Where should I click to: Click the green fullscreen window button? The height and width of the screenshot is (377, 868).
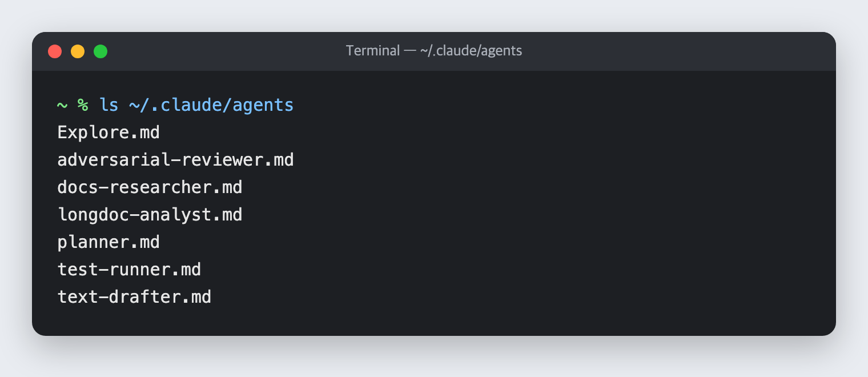click(101, 51)
